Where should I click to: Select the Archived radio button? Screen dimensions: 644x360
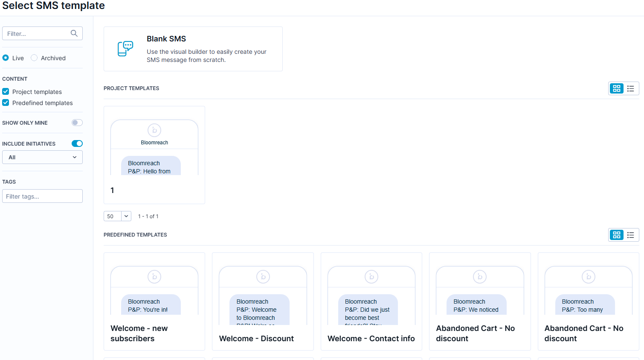pyautogui.click(x=34, y=58)
